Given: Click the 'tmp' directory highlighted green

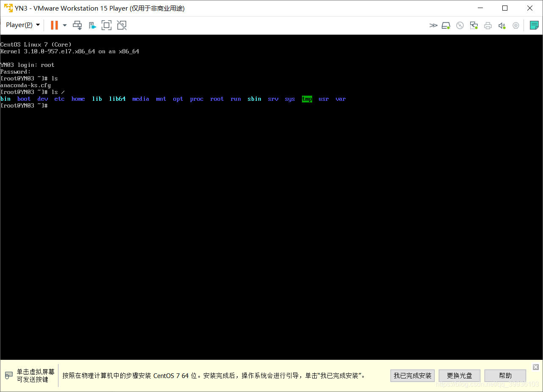Looking at the screenshot, I should coord(307,99).
